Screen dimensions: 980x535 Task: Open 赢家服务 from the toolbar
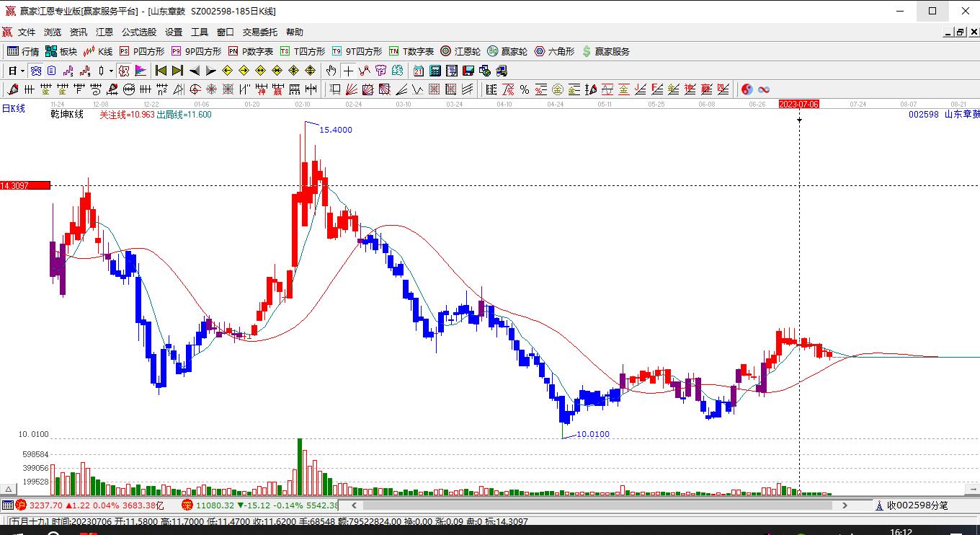point(605,52)
